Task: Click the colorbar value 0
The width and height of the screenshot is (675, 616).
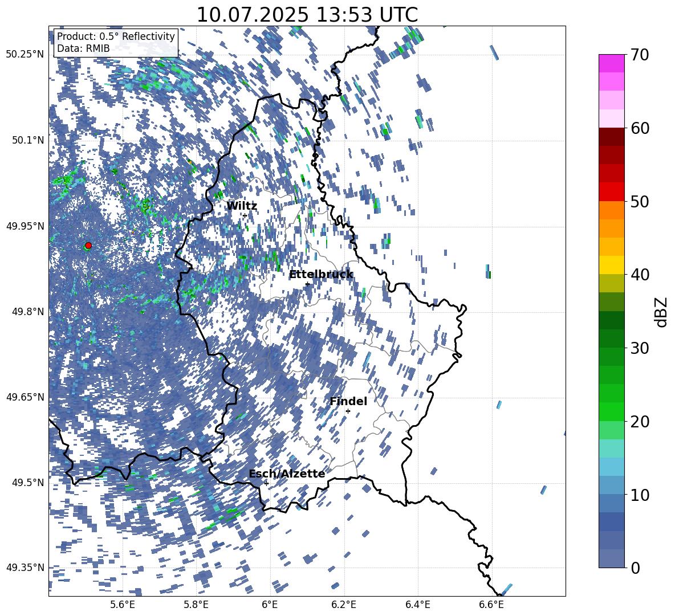Action: coord(636,568)
